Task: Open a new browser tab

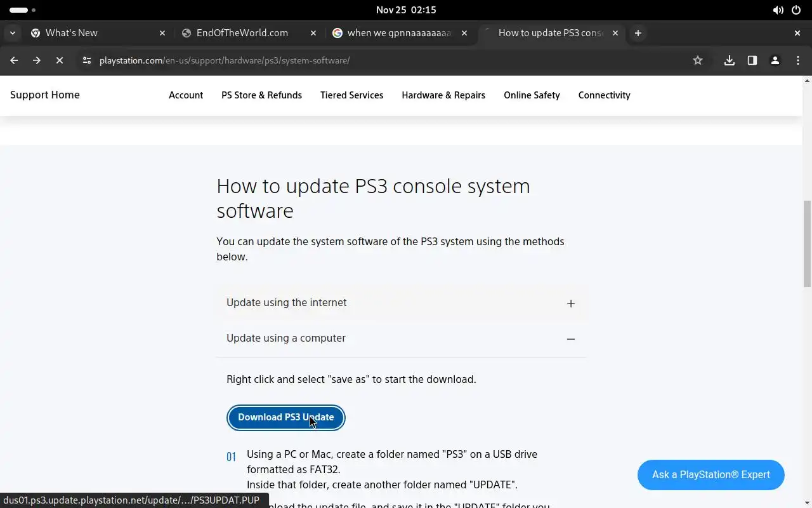Action: (638, 33)
